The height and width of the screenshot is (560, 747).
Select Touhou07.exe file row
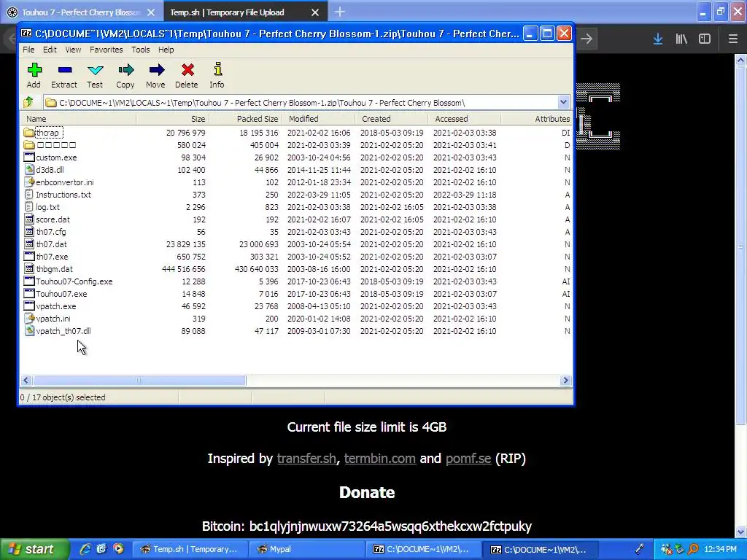[x=296, y=294]
